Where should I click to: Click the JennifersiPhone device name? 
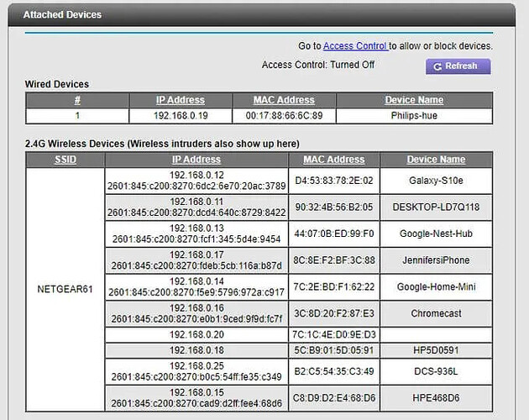click(x=436, y=260)
